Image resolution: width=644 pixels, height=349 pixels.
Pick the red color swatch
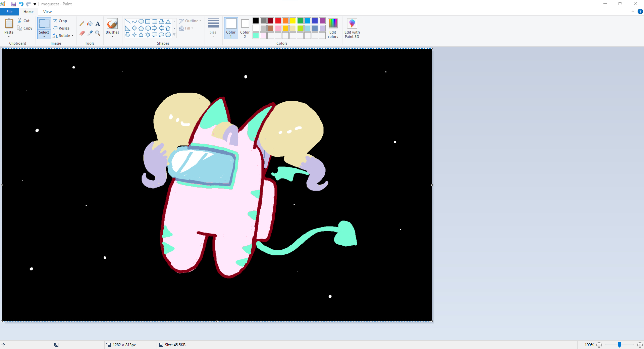[278, 21]
